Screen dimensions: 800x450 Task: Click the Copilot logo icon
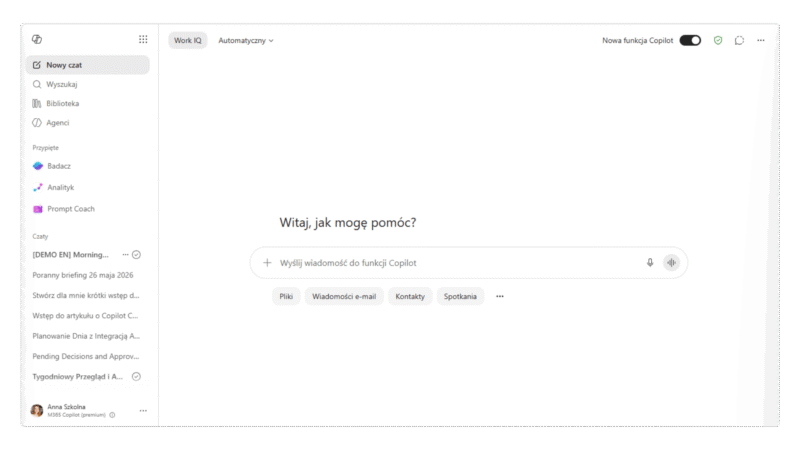point(37,39)
